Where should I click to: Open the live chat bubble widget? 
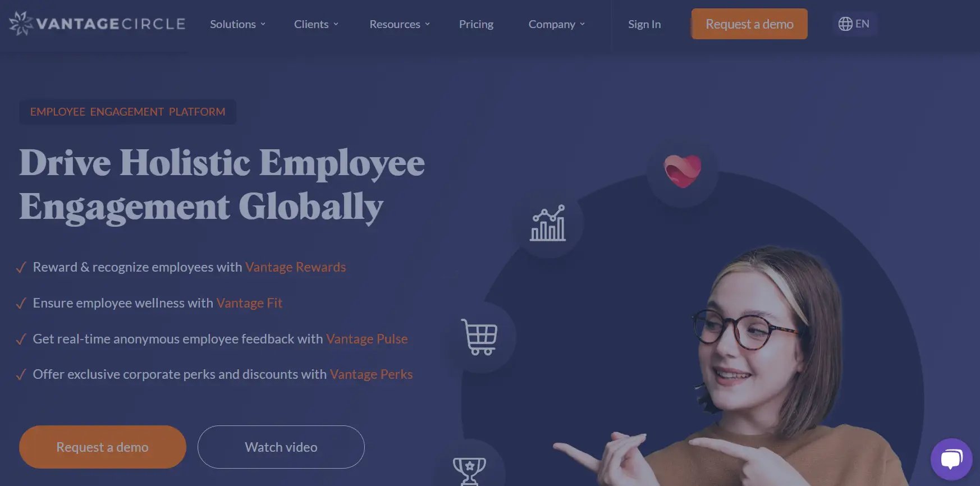pos(951,459)
